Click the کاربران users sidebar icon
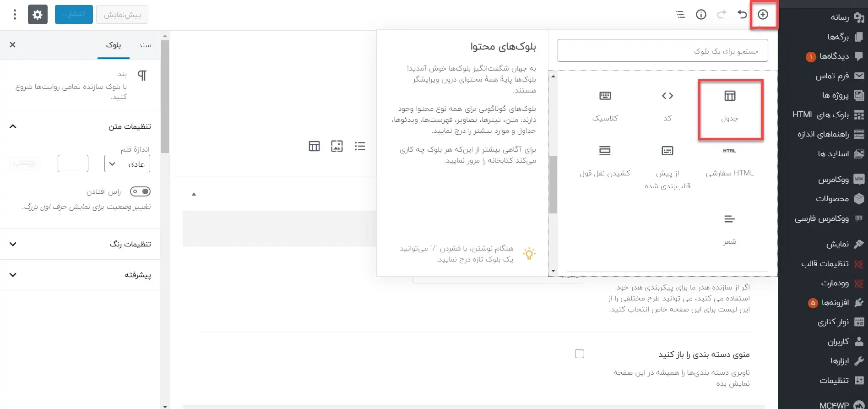 tap(859, 341)
